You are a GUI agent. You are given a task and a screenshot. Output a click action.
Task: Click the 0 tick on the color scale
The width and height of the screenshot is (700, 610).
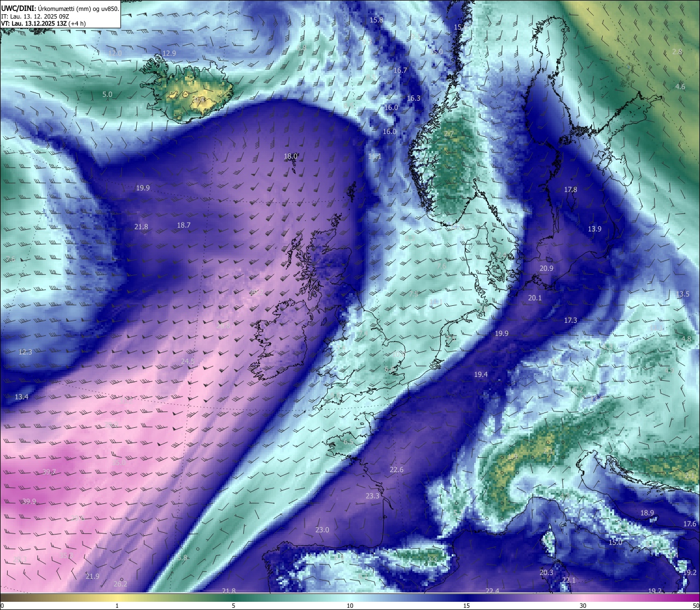[x=2, y=606]
